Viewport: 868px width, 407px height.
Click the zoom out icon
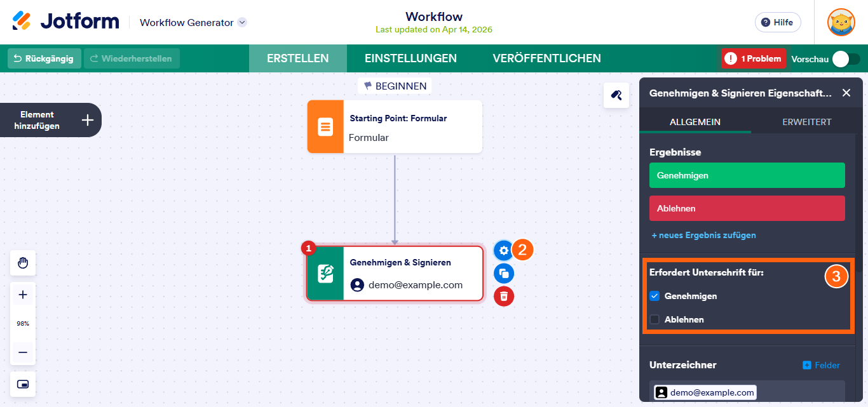pyautogui.click(x=22, y=352)
